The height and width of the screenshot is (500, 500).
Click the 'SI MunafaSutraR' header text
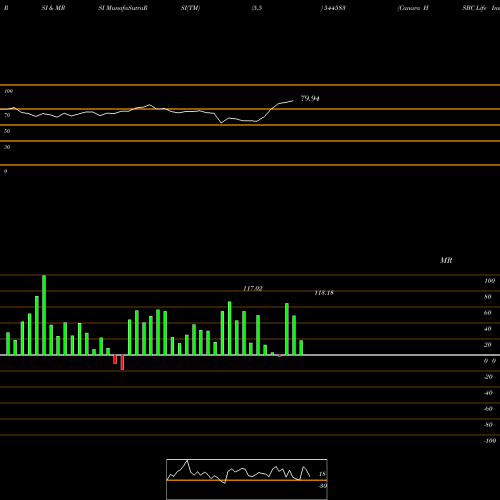pos(123,8)
